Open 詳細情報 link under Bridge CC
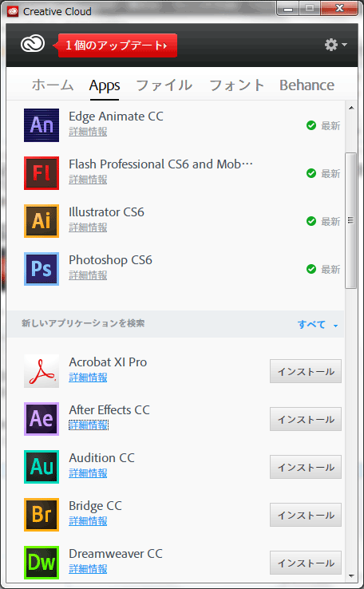Image resolution: width=364 pixels, height=589 pixels. pos(88,521)
